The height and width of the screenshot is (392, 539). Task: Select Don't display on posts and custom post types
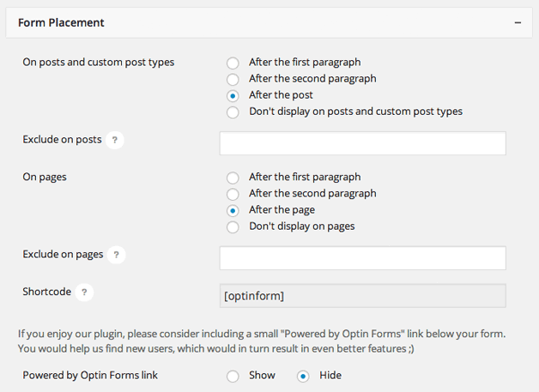point(233,112)
